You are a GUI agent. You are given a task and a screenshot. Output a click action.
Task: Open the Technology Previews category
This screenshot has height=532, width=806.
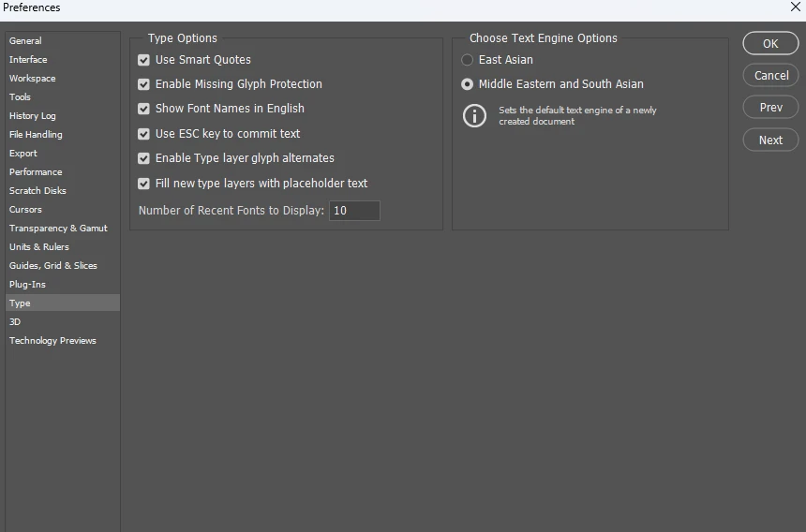tap(63, 340)
